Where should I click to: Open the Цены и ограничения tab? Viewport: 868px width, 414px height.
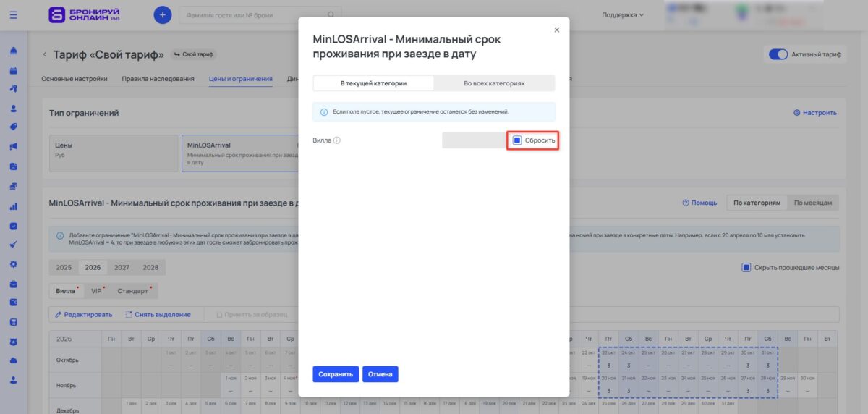pos(241,79)
